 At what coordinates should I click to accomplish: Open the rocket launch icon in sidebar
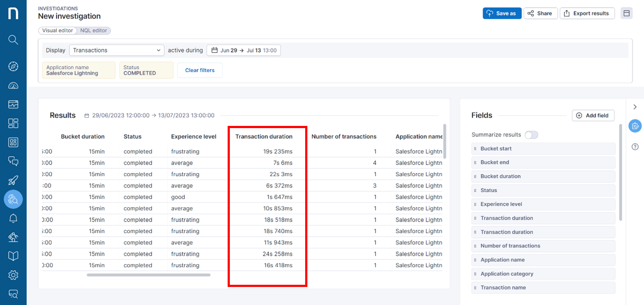[x=13, y=180]
